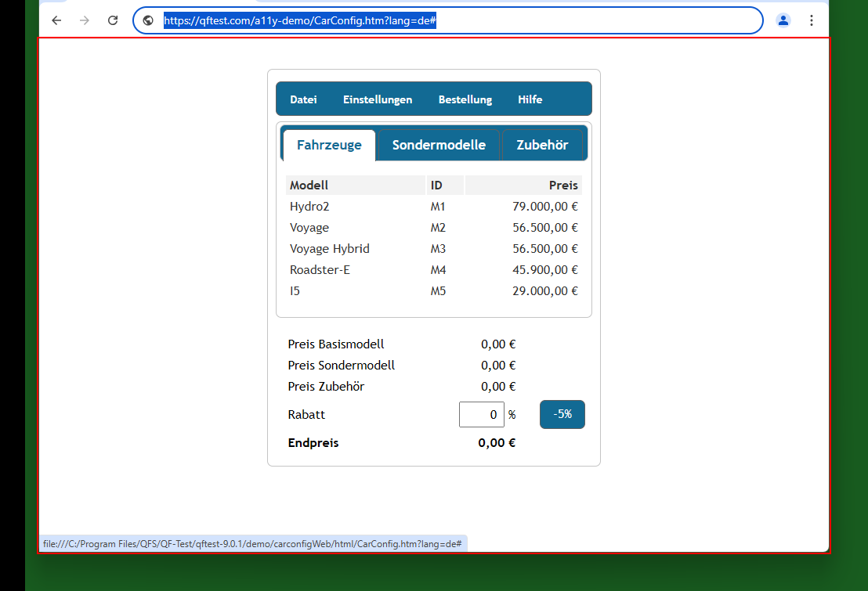
Task: Click the Endpreis label
Action: [x=313, y=443]
